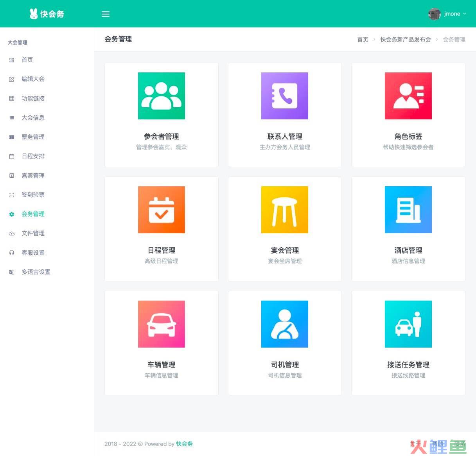Viewport: 476px width, 456px height.
Task: Click the 日程管理 card title
Action: (x=162, y=251)
